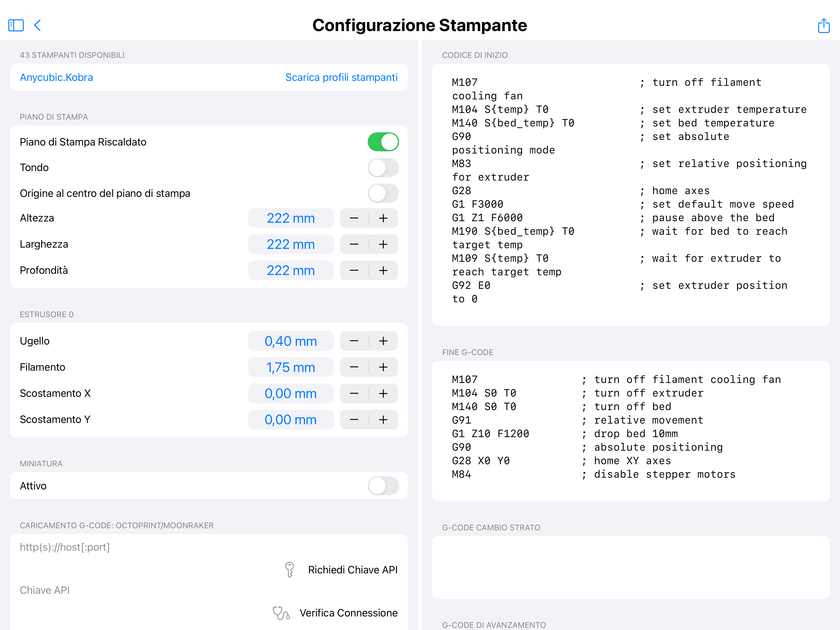Viewport: 840px width, 630px height.
Task: Decrease the Filamento diameter
Action: 354,367
